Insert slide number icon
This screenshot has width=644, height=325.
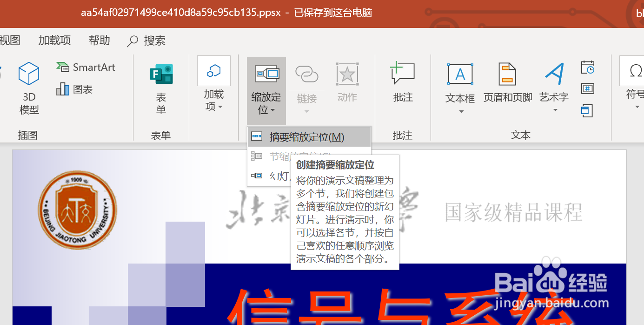[588, 88]
